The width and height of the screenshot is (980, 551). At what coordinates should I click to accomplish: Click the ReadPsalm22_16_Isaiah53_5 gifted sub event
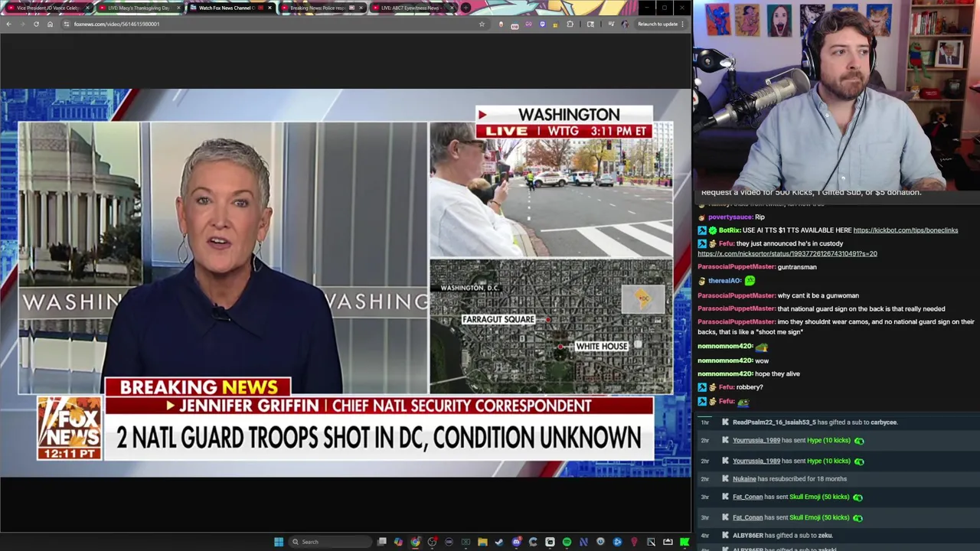point(836,422)
